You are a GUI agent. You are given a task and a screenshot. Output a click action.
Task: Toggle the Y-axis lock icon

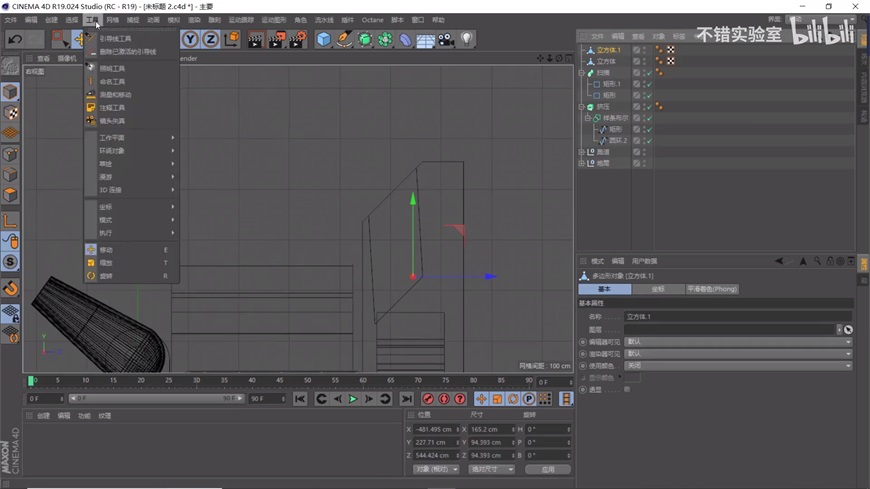click(190, 40)
